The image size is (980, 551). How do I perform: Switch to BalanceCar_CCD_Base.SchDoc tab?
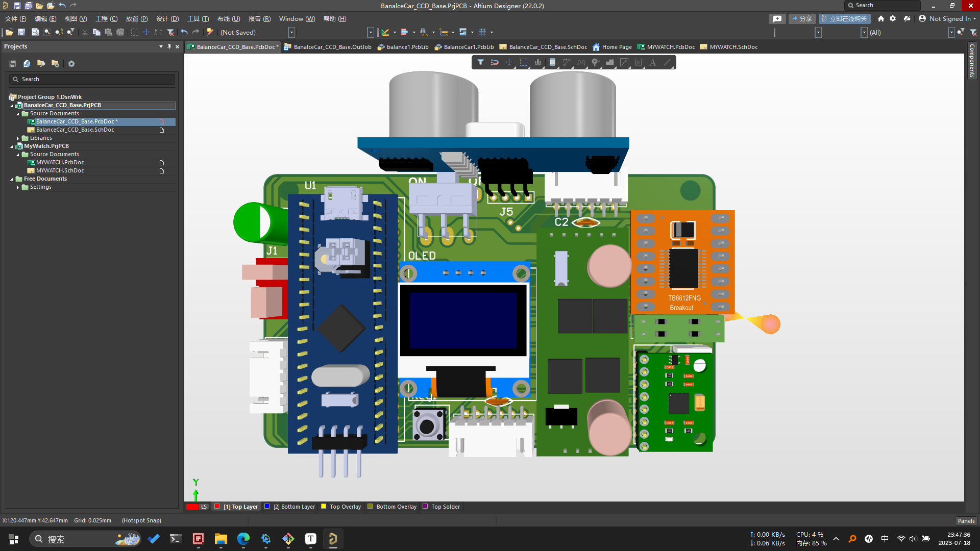543,47
